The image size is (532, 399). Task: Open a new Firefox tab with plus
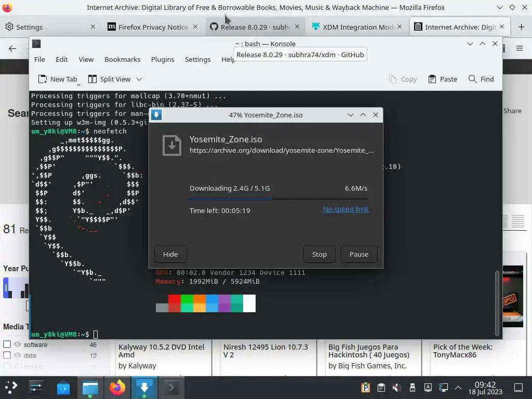[522, 27]
